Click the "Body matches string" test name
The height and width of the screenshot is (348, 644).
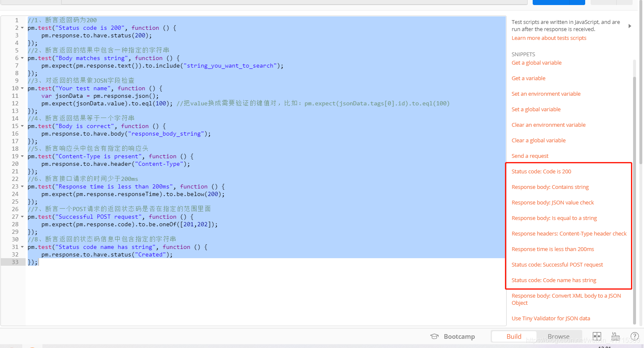click(x=92, y=58)
